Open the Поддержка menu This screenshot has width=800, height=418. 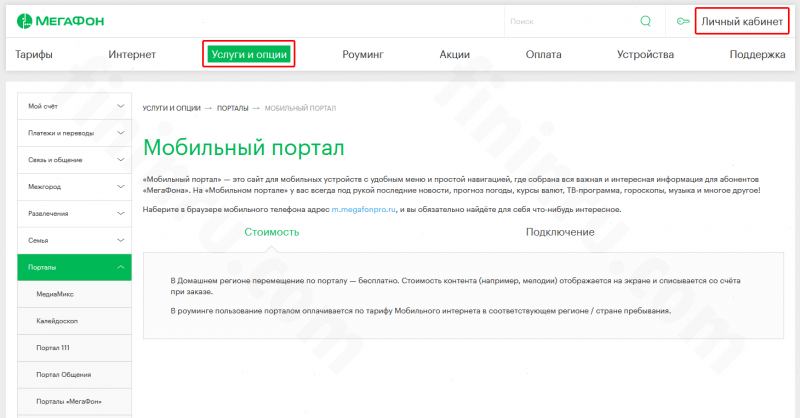[x=757, y=54]
